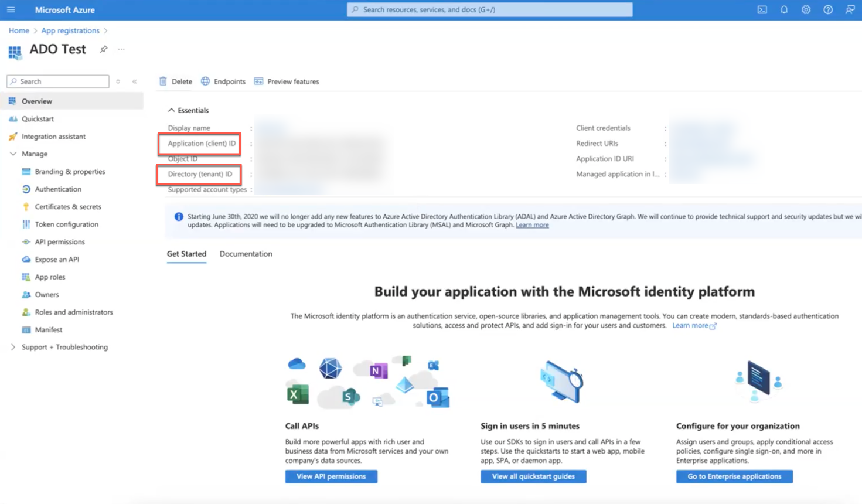Click Sign in users in 5 minutes heading

[530, 426]
